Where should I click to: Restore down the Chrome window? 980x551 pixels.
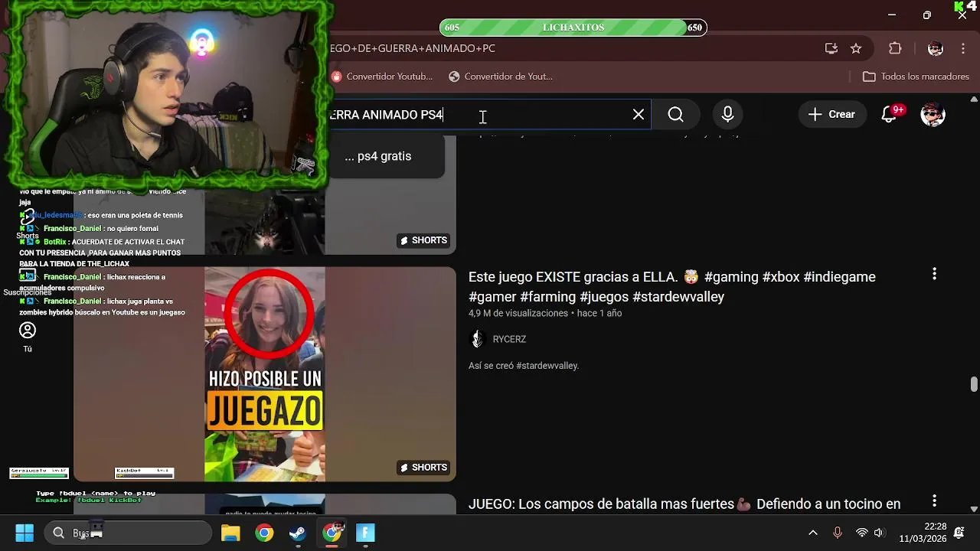tap(927, 15)
